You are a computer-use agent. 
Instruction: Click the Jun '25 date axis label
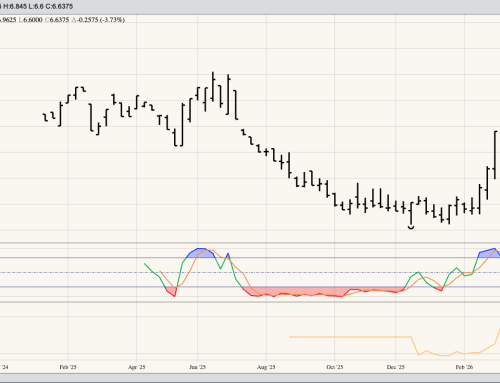[197, 367]
